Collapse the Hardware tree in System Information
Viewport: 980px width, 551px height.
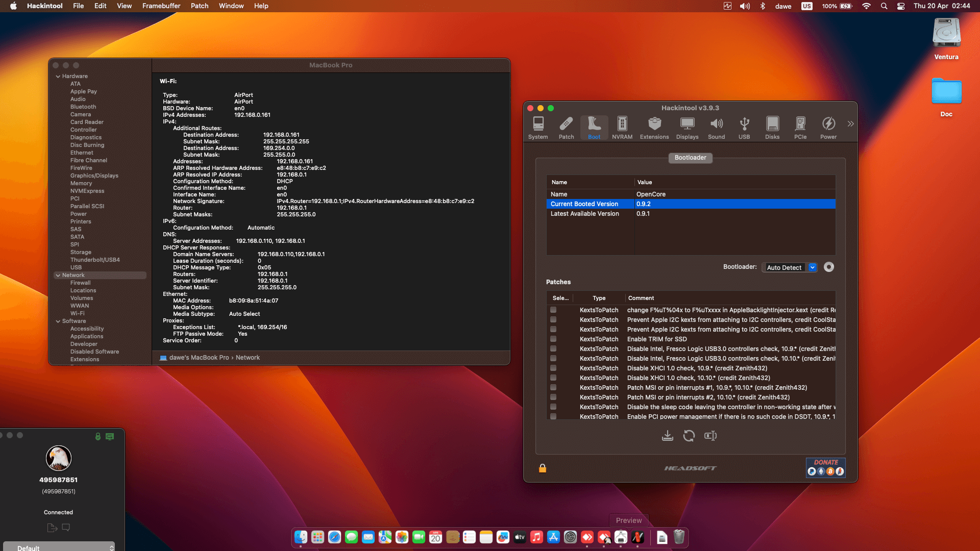(x=58, y=76)
